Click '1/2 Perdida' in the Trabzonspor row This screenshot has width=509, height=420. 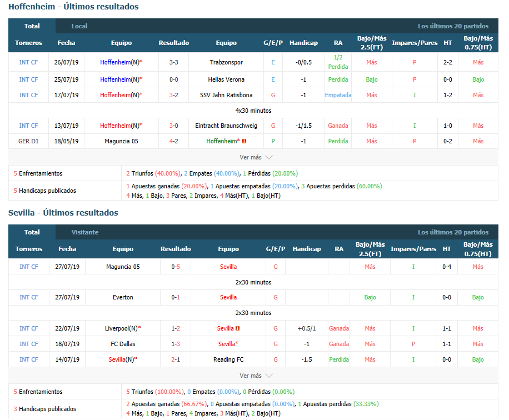tap(338, 62)
